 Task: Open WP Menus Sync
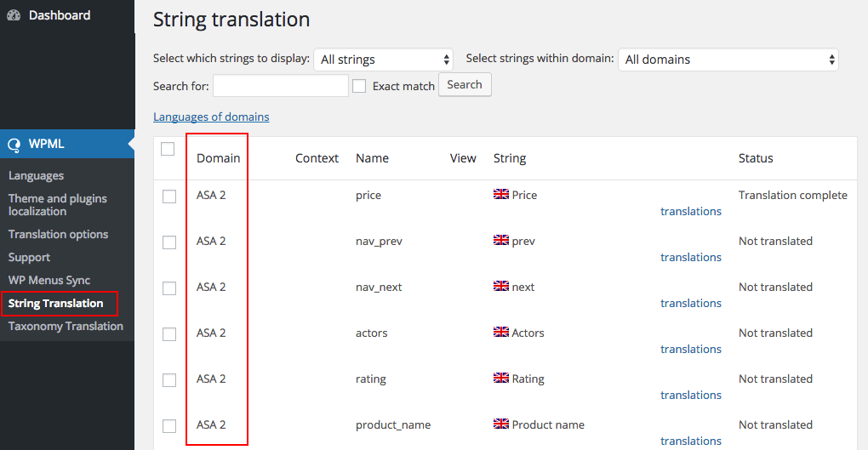[49, 280]
